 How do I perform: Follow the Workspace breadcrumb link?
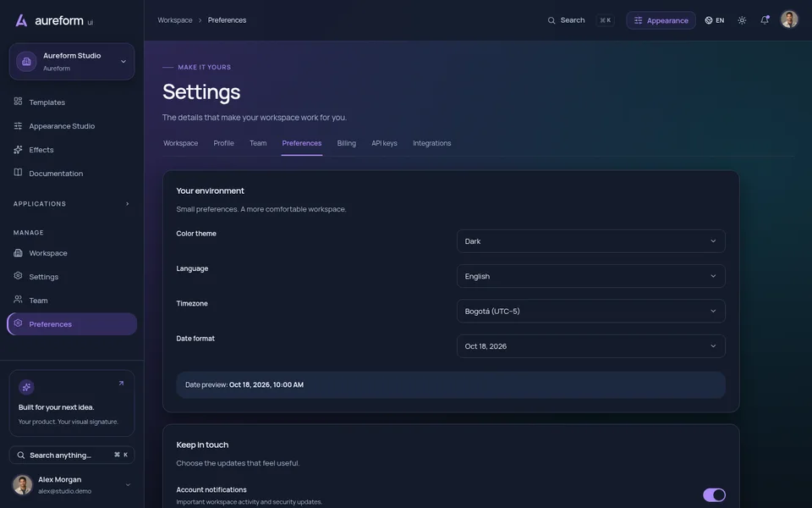pos(175,20)
